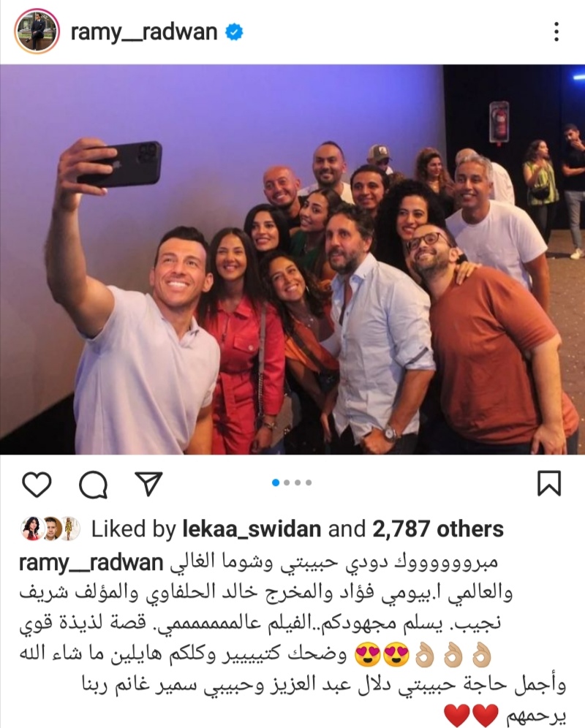This screenshot has height=728, width=585.
Task: Open three-dot options menu
Action: tap(556, 32)
